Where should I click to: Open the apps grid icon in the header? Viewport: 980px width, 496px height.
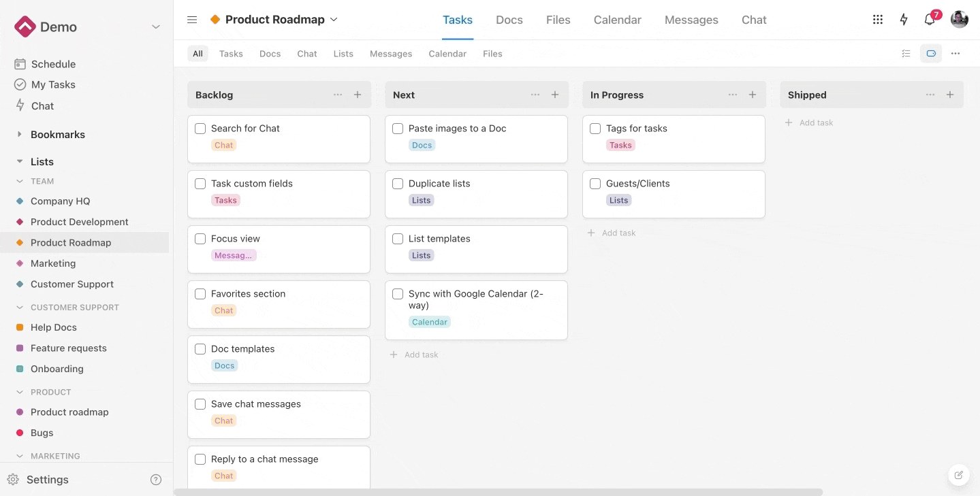point(877,20)
